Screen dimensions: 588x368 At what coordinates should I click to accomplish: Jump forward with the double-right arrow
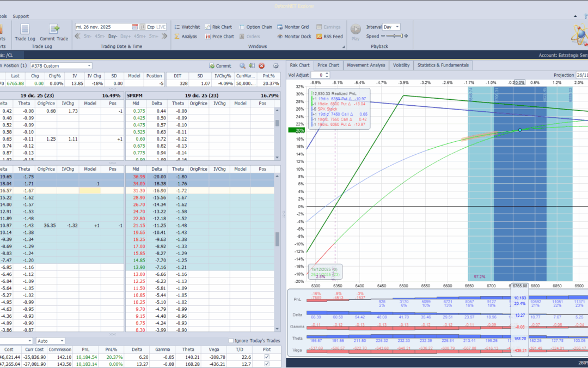pos(164,36)
